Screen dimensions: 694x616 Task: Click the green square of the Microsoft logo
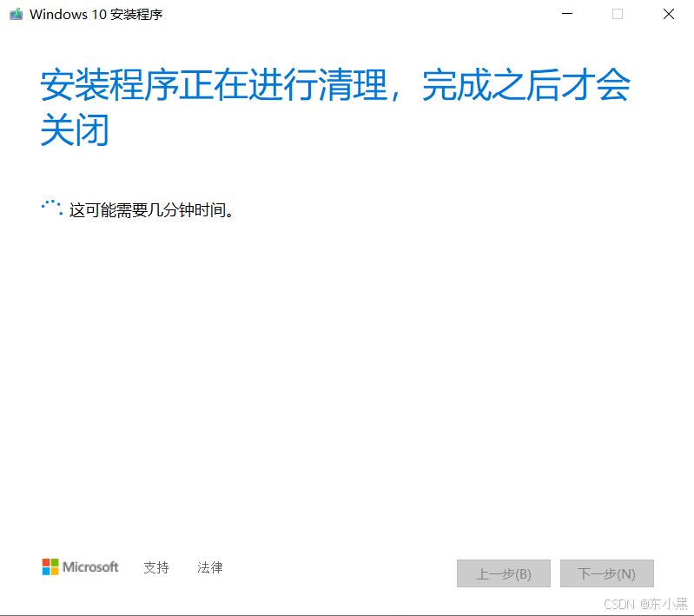point(55,562)
